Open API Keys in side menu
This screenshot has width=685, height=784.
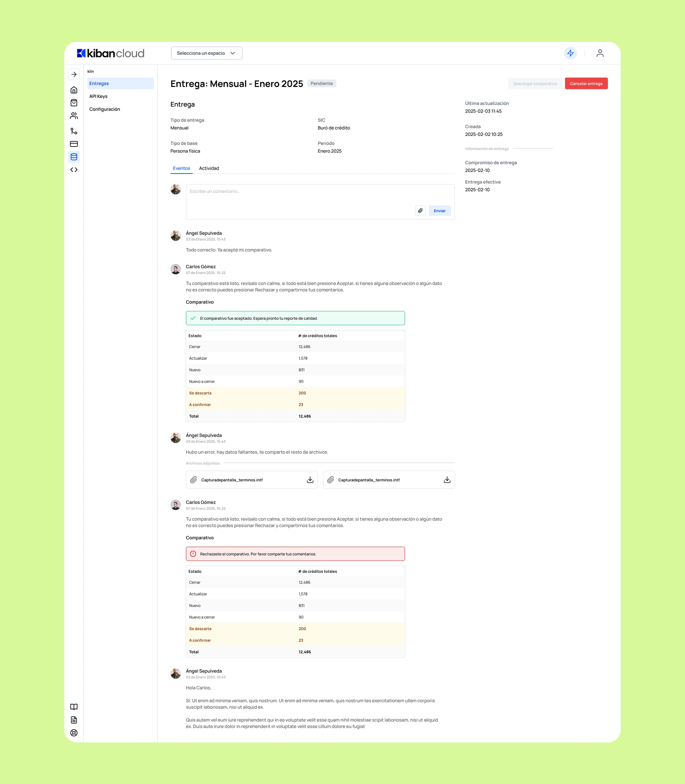[98, 96]
